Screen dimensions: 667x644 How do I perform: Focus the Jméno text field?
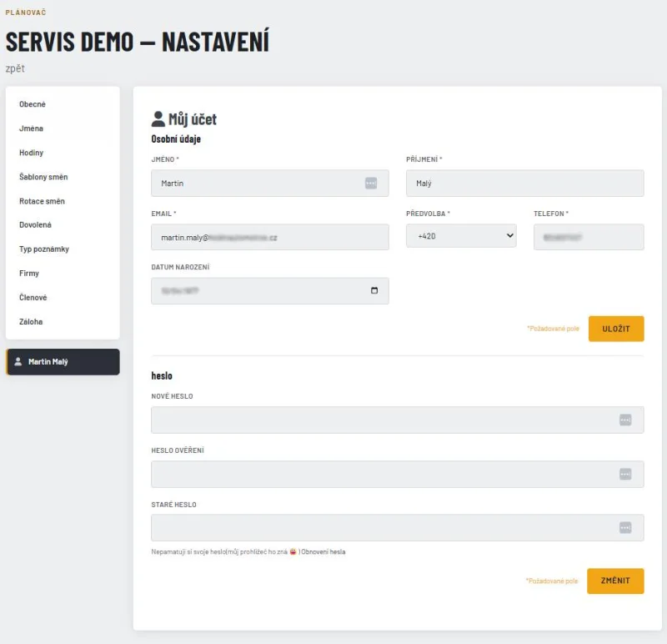(269, 183)
